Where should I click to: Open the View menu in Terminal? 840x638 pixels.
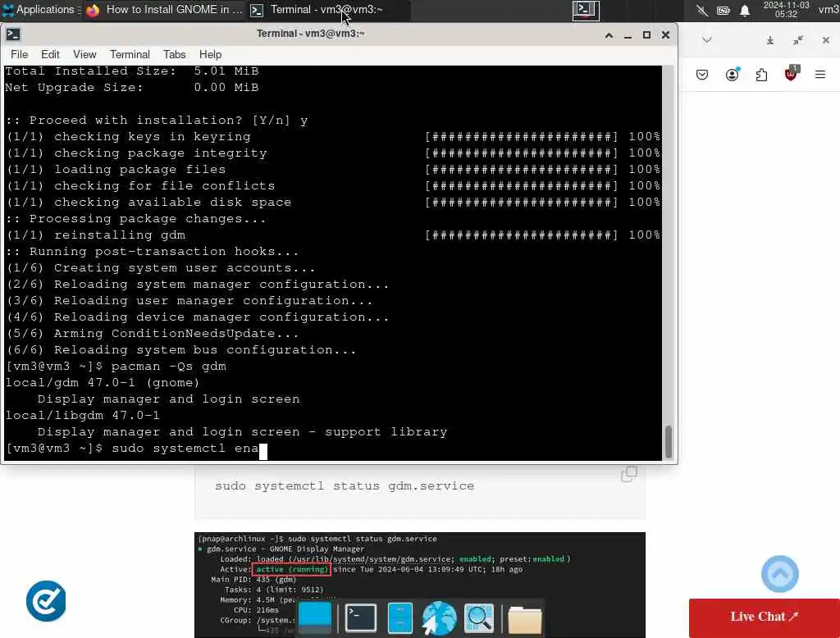click(84, 55)
